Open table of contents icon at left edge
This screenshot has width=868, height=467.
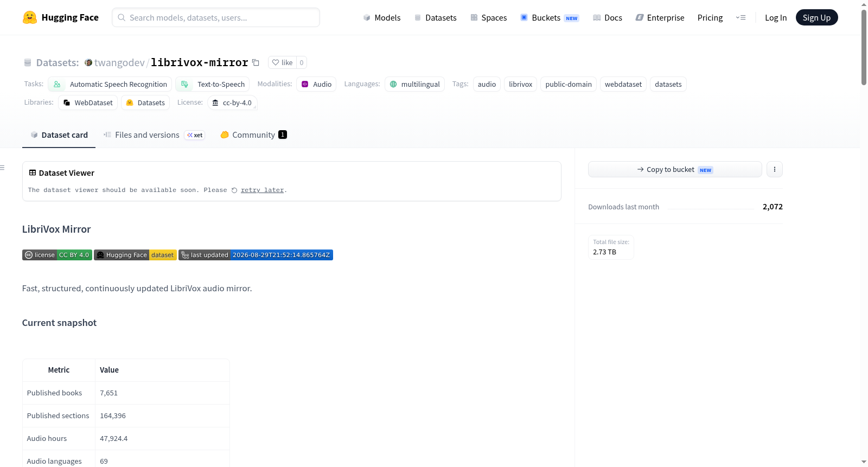pyautogui.click(x=3, y=168)
